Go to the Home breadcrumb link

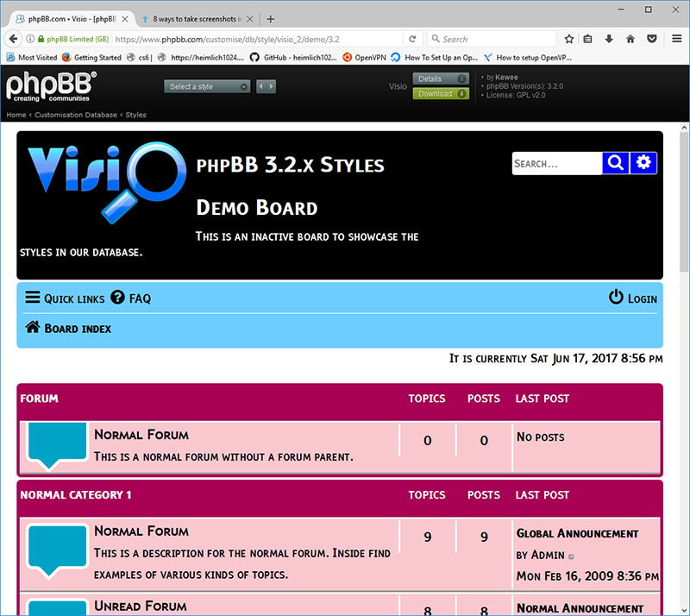point(16,115)
